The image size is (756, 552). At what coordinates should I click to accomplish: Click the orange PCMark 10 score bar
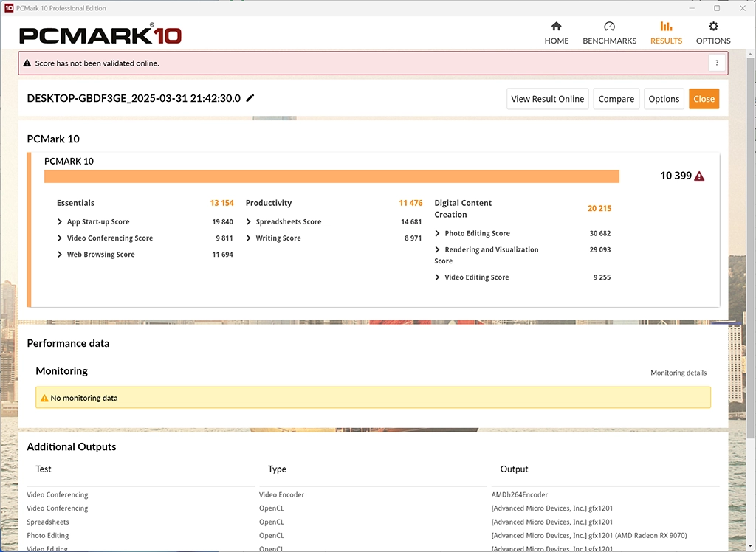(x=331, y=176)
